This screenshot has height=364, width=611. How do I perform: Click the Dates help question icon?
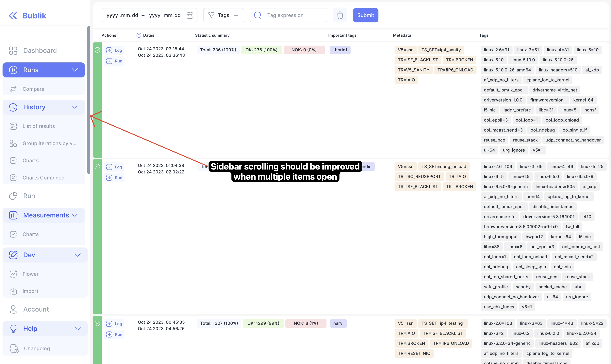pyautogui.click(x=139, y=35)
